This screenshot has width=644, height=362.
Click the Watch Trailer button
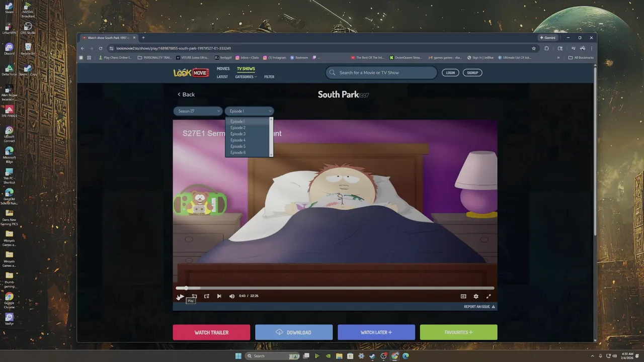click(211, 332)
